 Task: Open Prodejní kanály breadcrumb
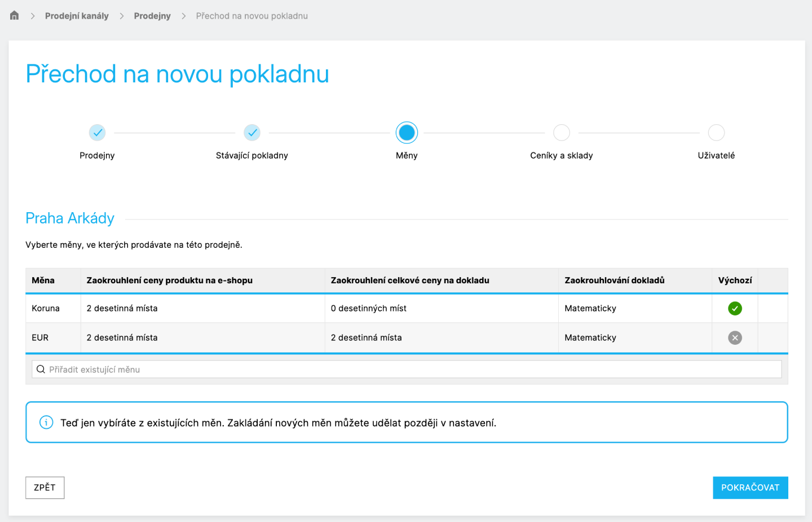[x=77, y=16]
